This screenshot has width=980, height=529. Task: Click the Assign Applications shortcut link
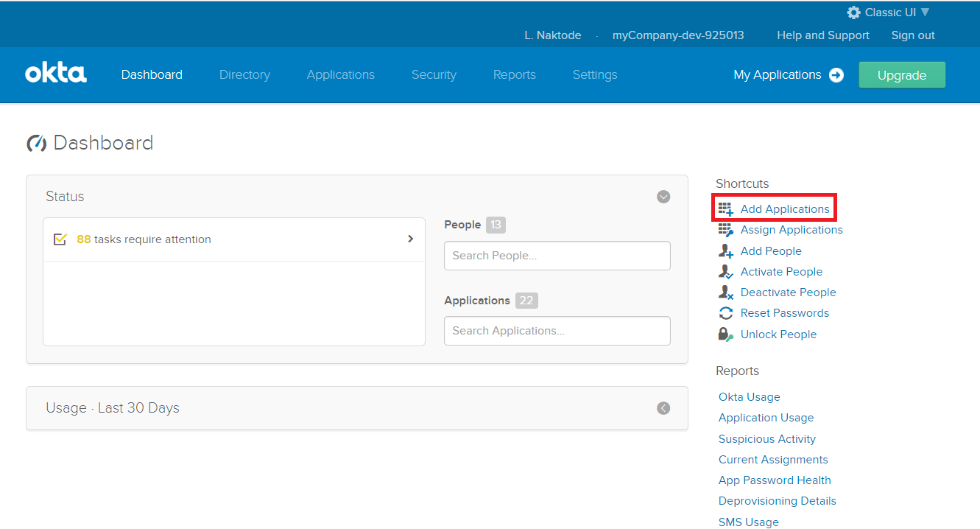(x=792, y=230)
